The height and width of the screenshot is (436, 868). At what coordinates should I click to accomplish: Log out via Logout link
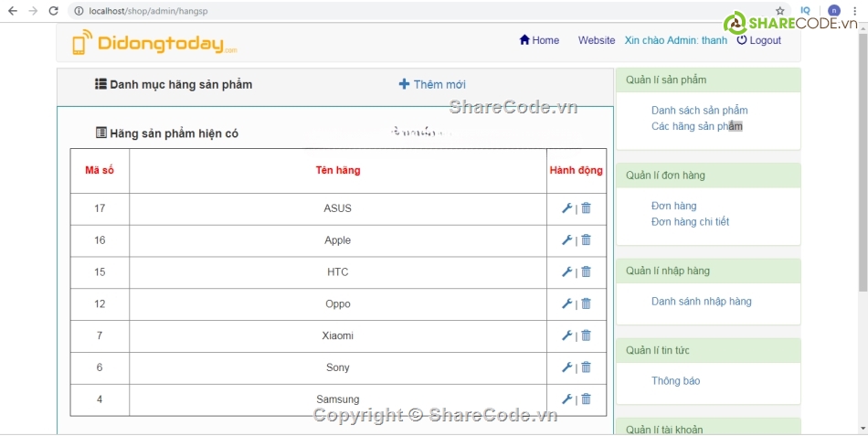pyautogui.click(x=759, y=40)
